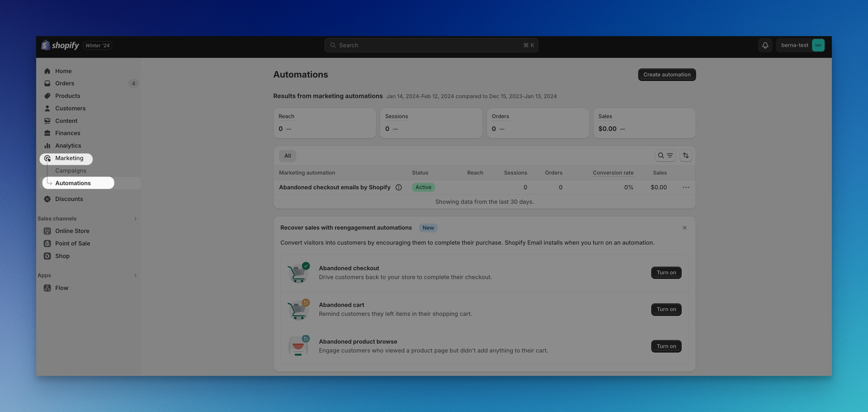Open Abandoned checkout emails by Shopify automation
This screenshot has width=868, height=412.
tap(334, 188)
